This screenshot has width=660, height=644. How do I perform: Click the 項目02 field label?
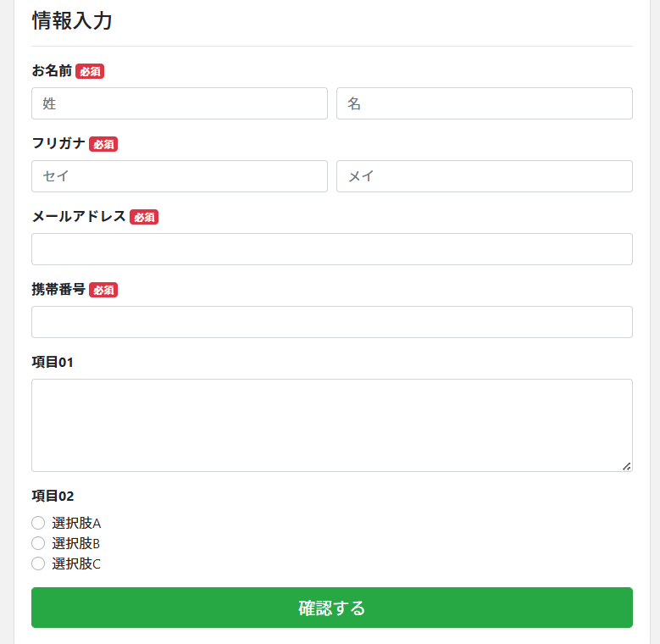pyautogui.click(x=53, y=496)
